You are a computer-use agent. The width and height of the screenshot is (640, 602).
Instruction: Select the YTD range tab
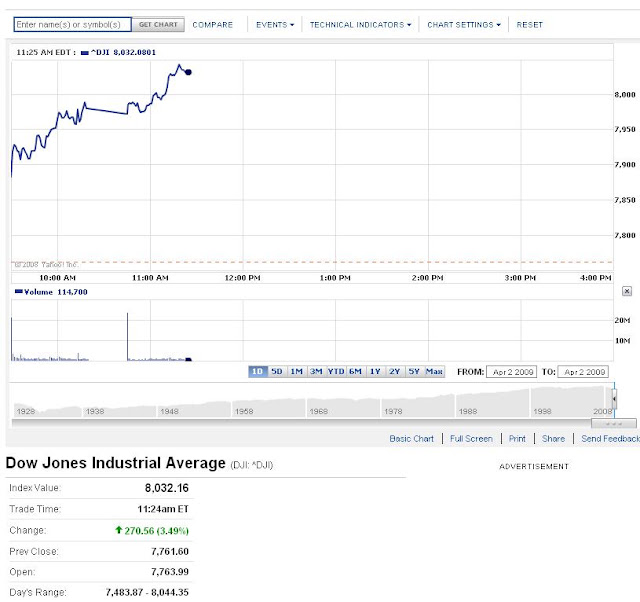click(336, 371)
